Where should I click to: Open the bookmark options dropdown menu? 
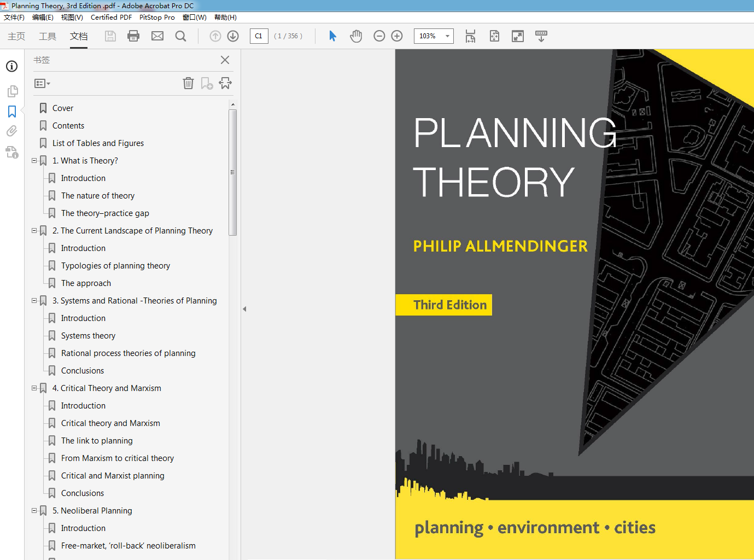click(42, 84)
